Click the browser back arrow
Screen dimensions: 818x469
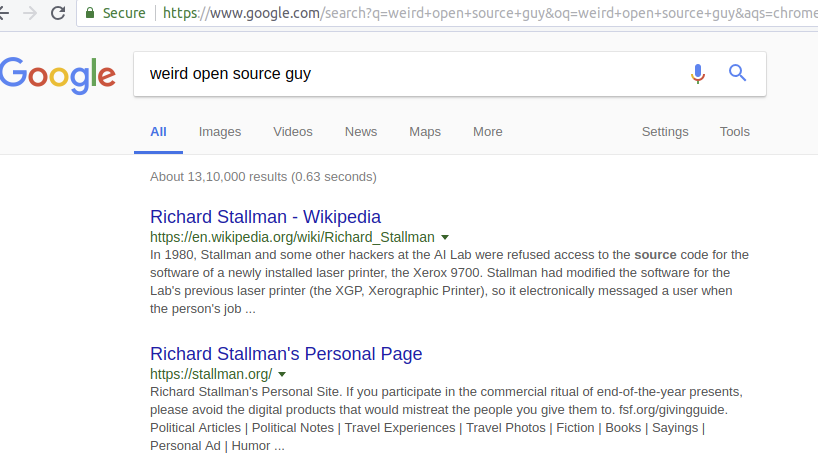(4, 13)
